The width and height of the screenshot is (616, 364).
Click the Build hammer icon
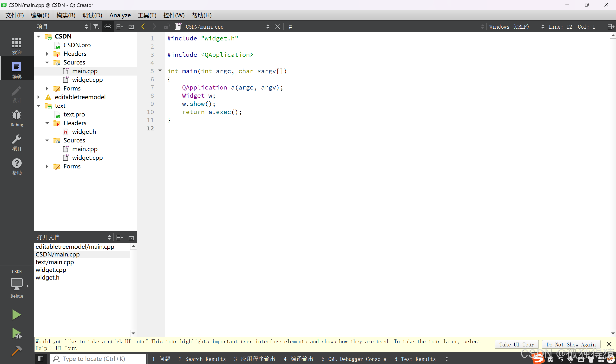click(x=16, y=351)
